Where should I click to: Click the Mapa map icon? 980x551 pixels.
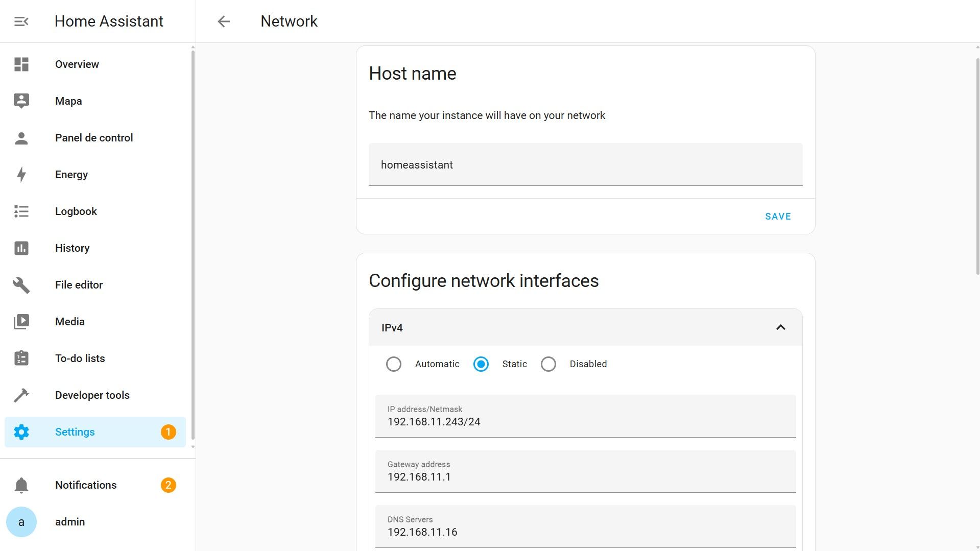pyautogui.click(x=21, y=101)
